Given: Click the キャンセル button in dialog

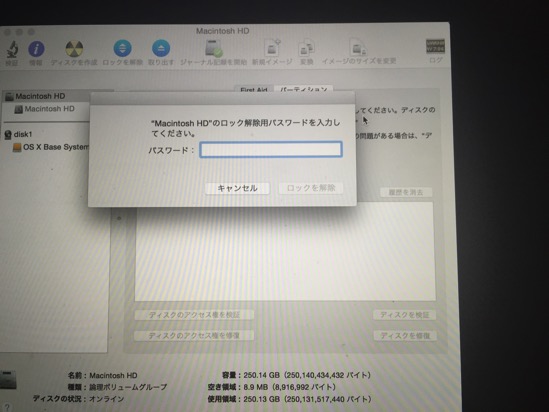Looking at the screenshot, I should [x=237, y=188].
